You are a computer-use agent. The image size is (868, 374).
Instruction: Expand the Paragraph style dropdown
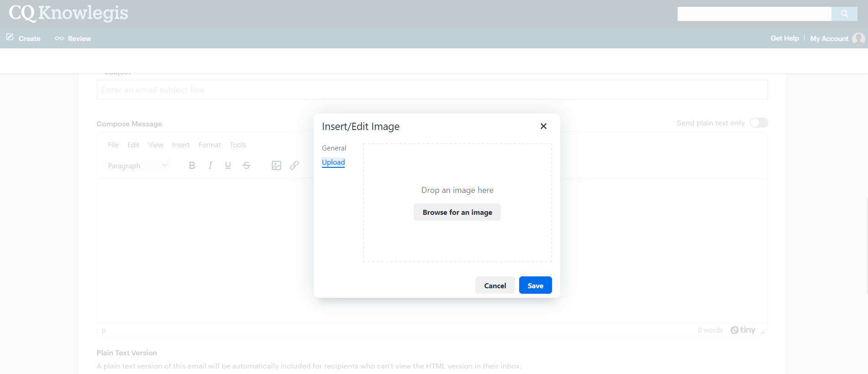(x=137, y=166)
